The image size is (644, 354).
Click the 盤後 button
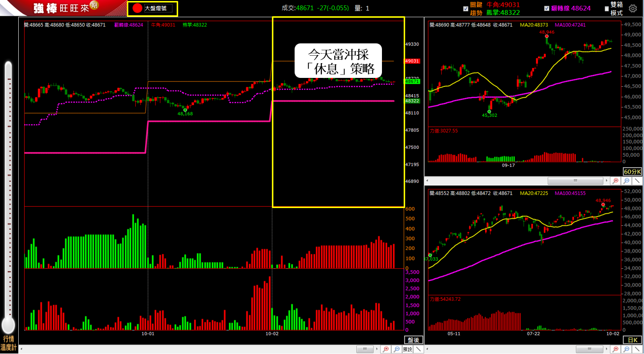coord(414,340)
